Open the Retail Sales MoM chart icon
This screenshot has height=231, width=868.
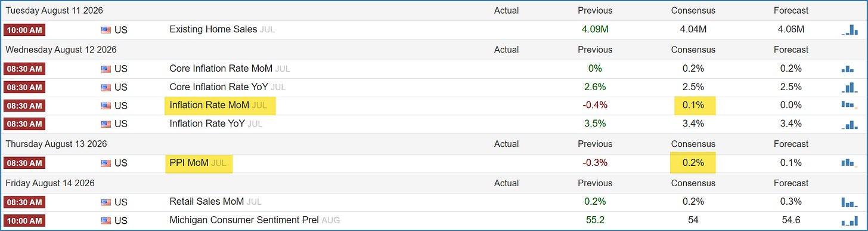[x=850, y=202]
